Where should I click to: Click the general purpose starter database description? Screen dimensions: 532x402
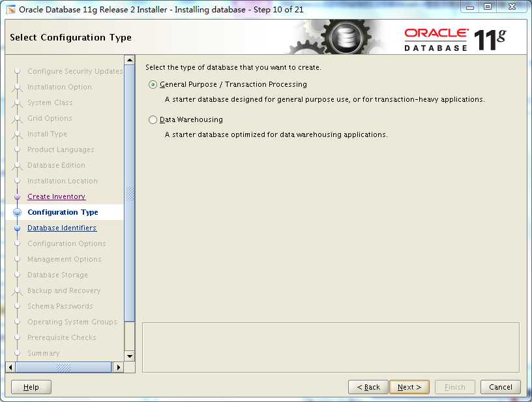pyautogui.click(x=325, y=99)
